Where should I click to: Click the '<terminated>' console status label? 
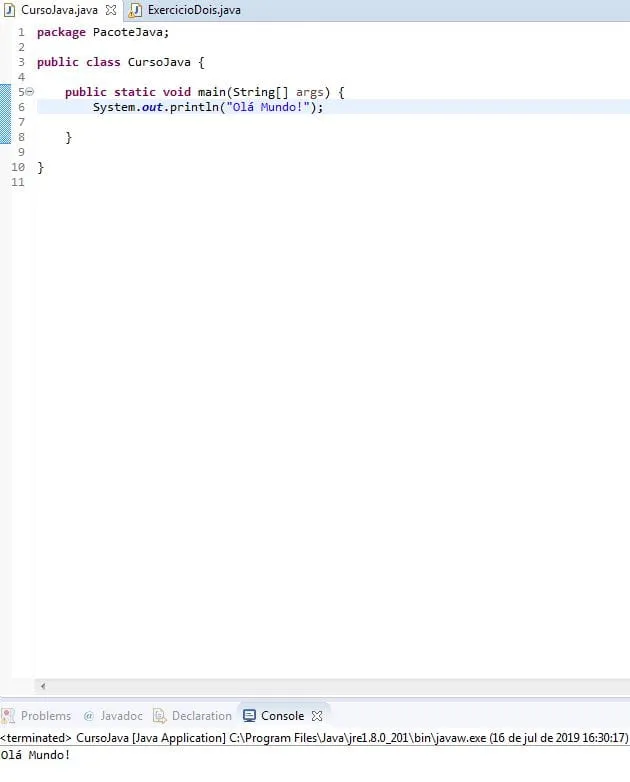(x=36, y=738)
